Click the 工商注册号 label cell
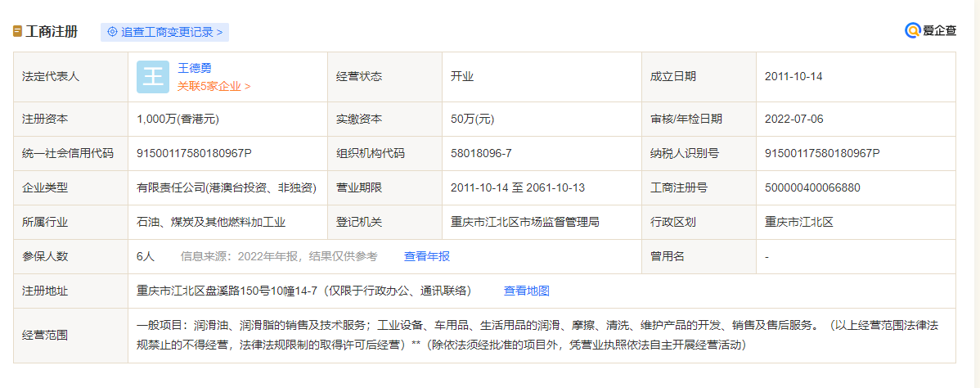This screenshot has width=980, height=388. point(699,187)
